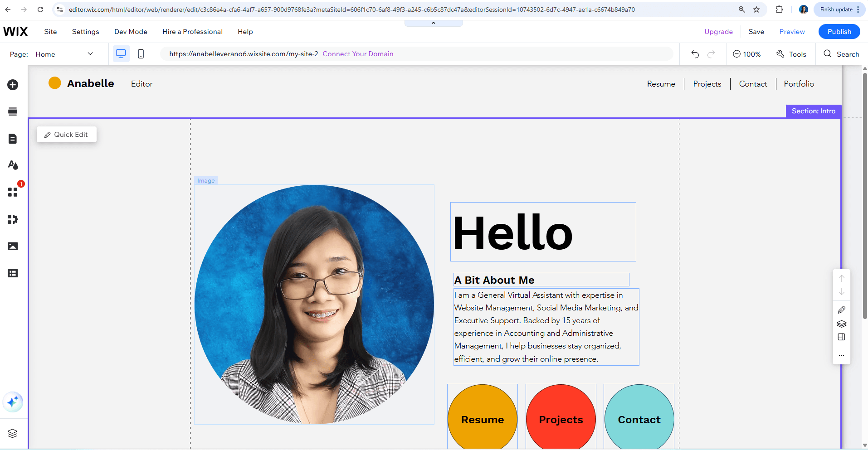Click the Undo arrow

[695, 54]
